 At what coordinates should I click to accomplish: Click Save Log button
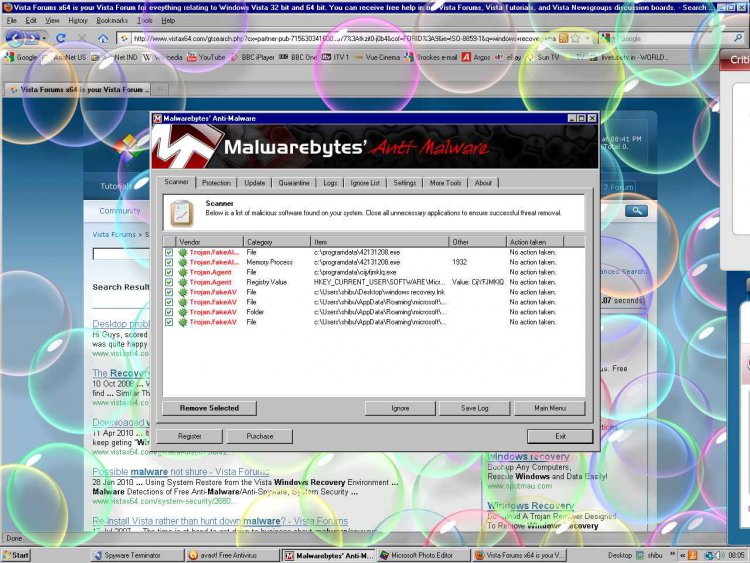pyautogui.click(x=474, y=408)
